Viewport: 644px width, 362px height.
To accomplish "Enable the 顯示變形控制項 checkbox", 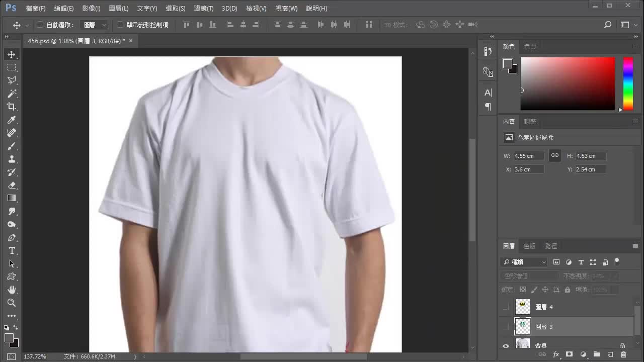I will coord(120,25).
